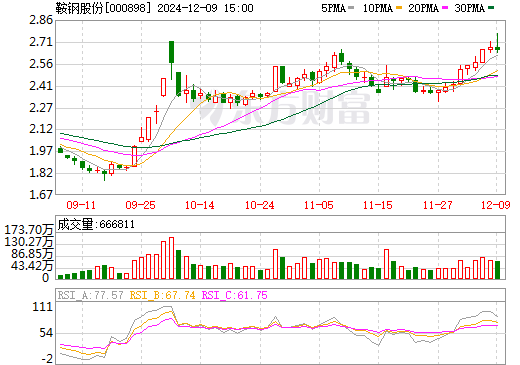Screen dimensions: 520x365
Task: Click the 43.42万 volume axis label
Action: 32,266
